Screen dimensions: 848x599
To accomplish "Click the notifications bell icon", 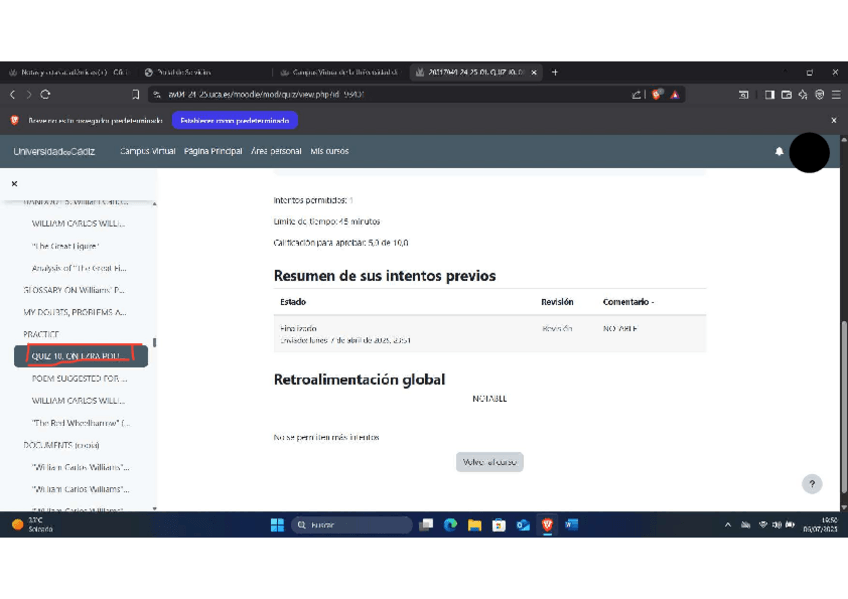I will pos(779,152).
